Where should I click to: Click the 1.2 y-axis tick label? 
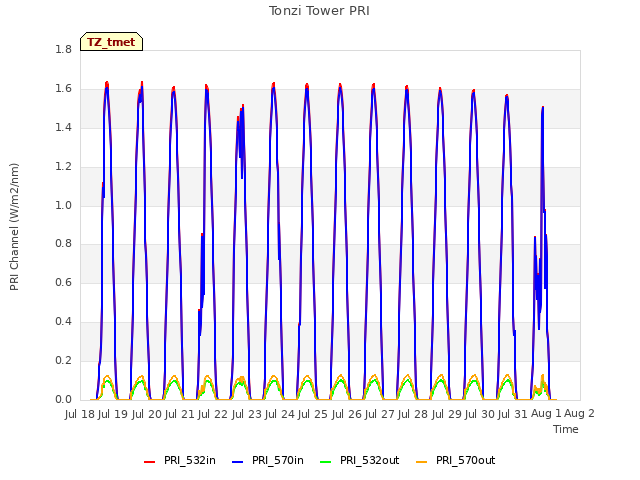point(63,166)
